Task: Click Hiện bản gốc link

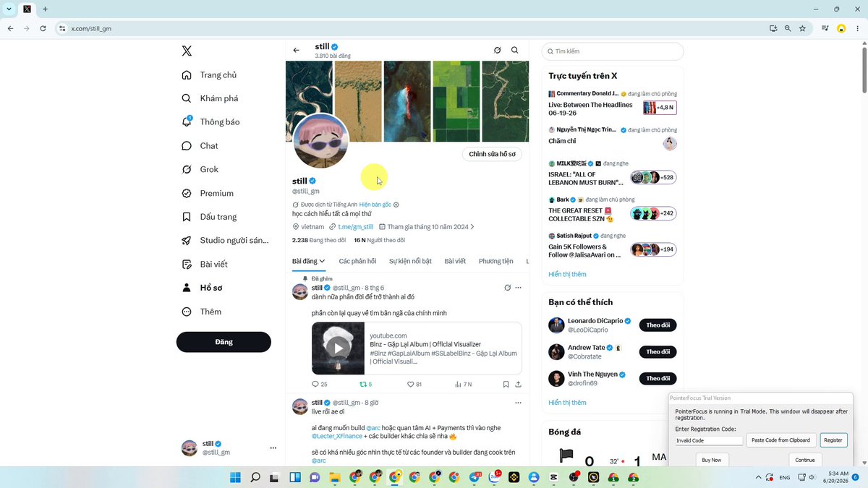Action: 375,205
